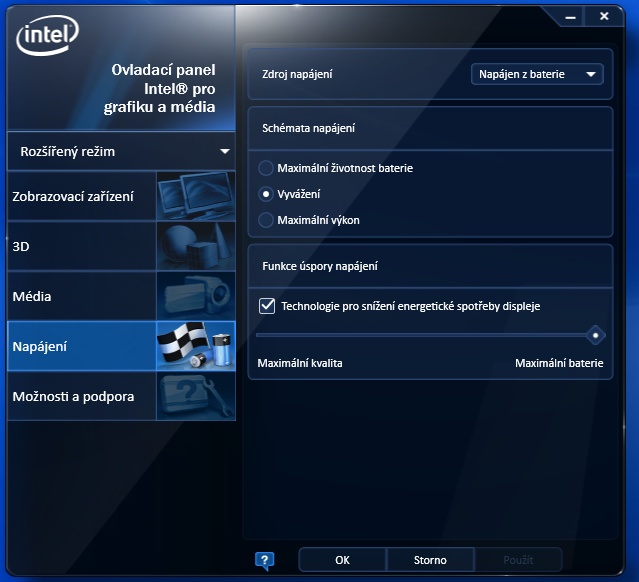Click the Zdroj napájení label

[x=297, y=74]
